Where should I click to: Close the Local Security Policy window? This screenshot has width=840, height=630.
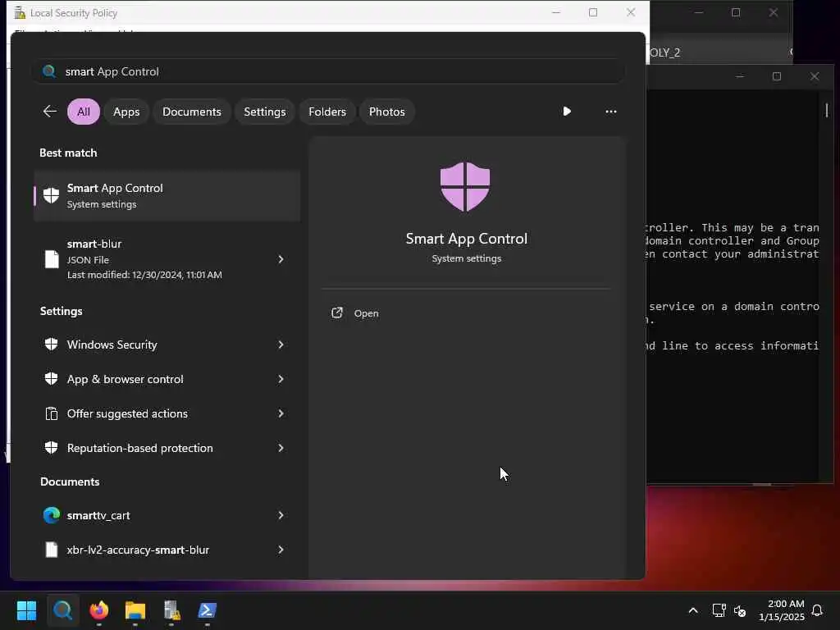click(631, 12)
